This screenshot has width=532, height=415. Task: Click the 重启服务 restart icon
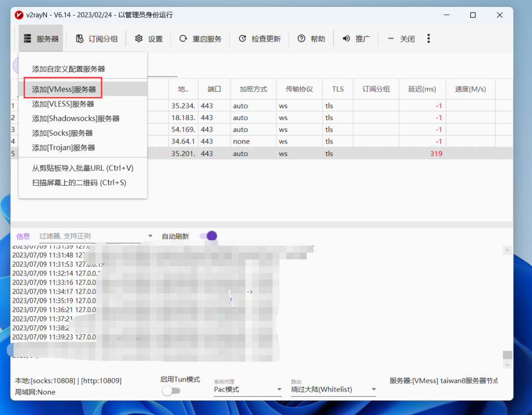[x=183, y=38]
